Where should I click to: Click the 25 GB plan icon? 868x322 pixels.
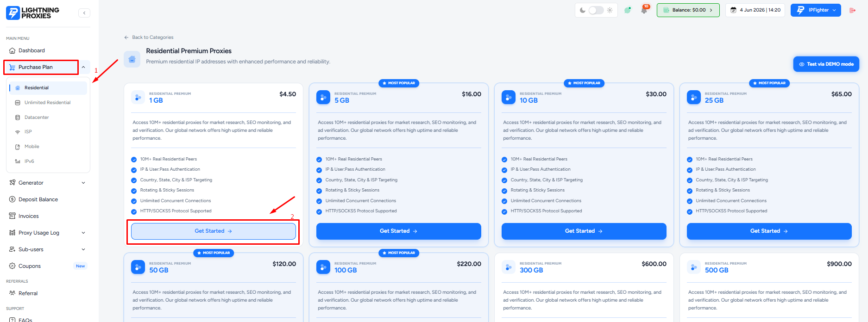[694, 97]
